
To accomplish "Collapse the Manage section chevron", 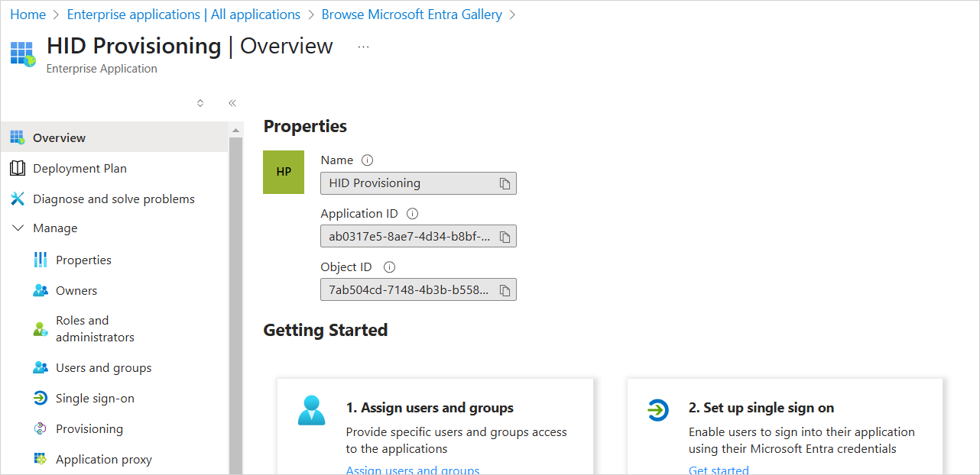I will click(x=18, y=228).
